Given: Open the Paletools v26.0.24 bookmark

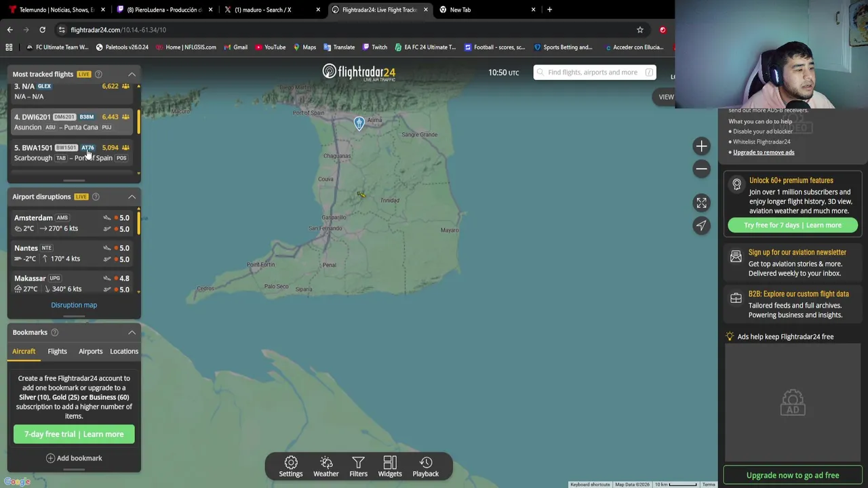Looking at the screenshot, I should 122,47.
